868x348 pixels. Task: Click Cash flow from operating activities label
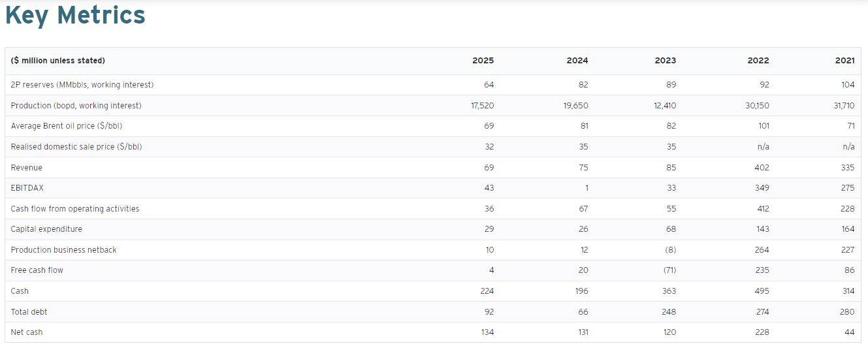coord(75,209)
